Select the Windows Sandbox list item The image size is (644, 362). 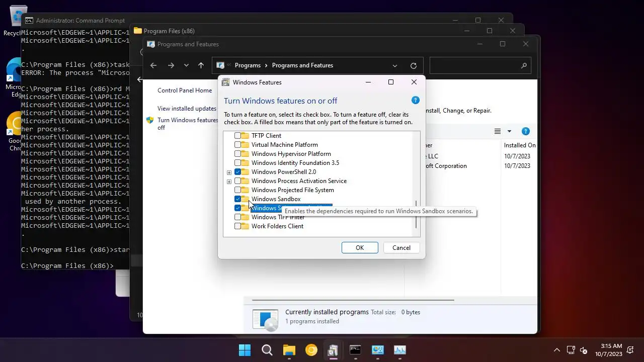(x=276, y=199)
